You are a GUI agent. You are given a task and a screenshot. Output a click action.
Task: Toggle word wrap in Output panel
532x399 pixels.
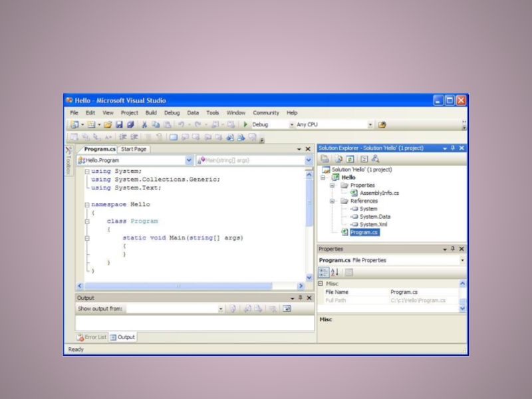[287, 309]
